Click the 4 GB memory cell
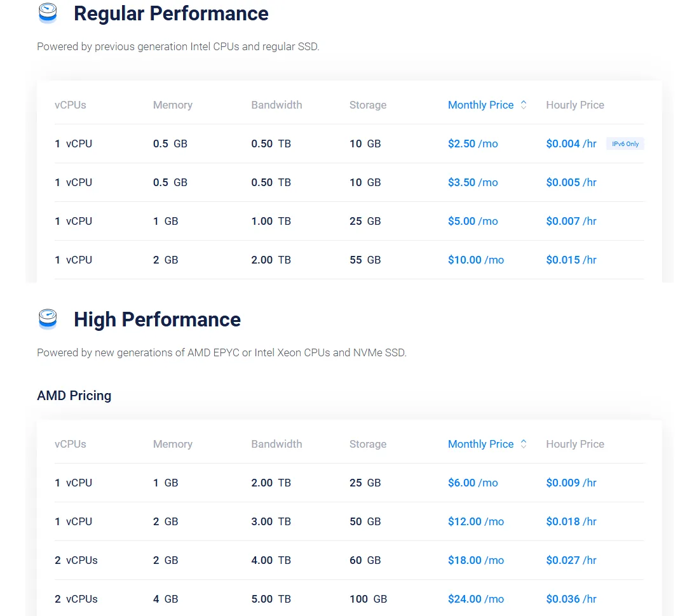 coord(165,599)
